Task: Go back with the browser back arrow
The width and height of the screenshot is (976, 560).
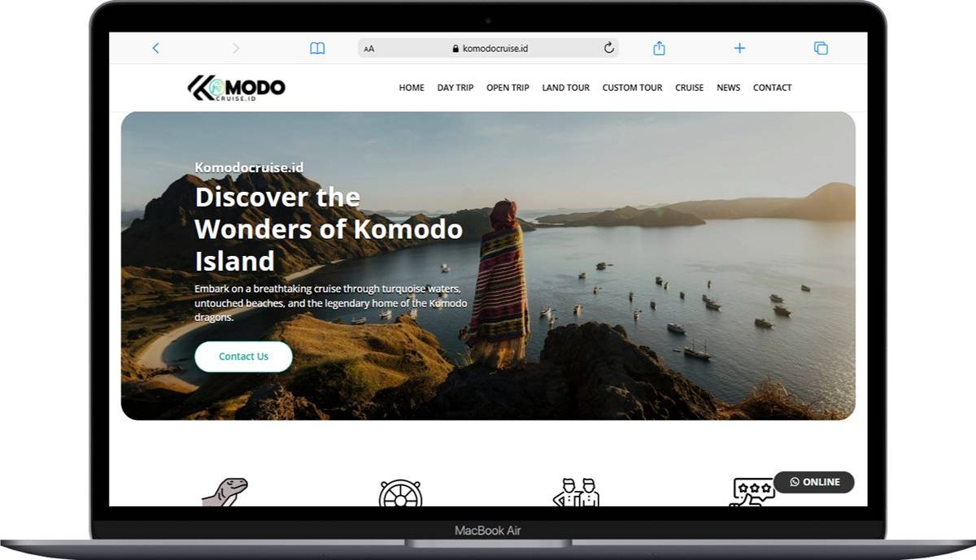Action: point(155,49)
